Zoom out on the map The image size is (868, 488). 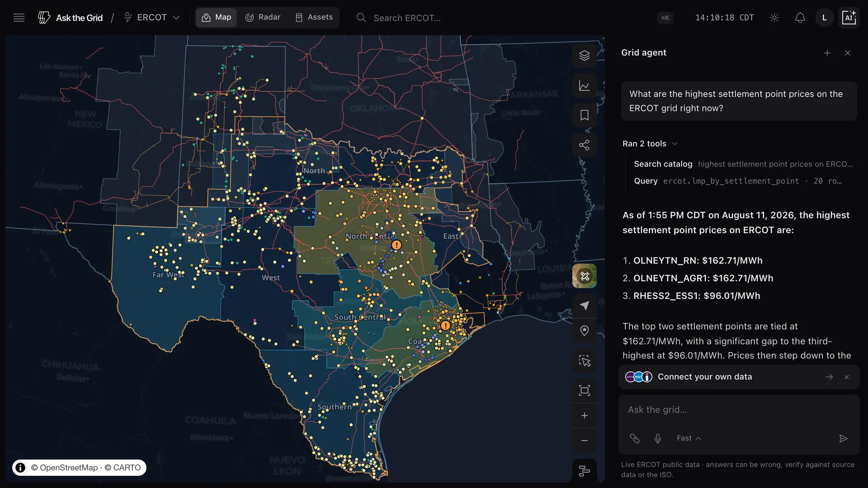(584, 441)
